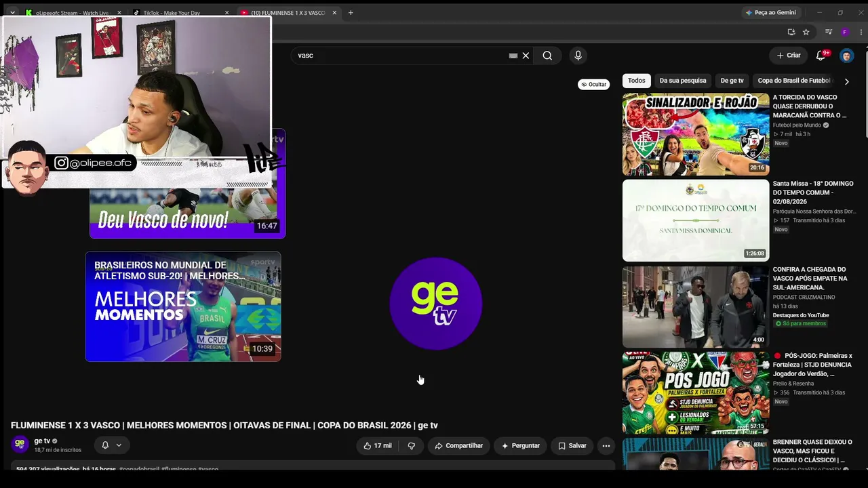Open 'A torcida do Vasco quase derrubou' title
The width and height of the screenshot is (868, 488).
click(810, 106)
